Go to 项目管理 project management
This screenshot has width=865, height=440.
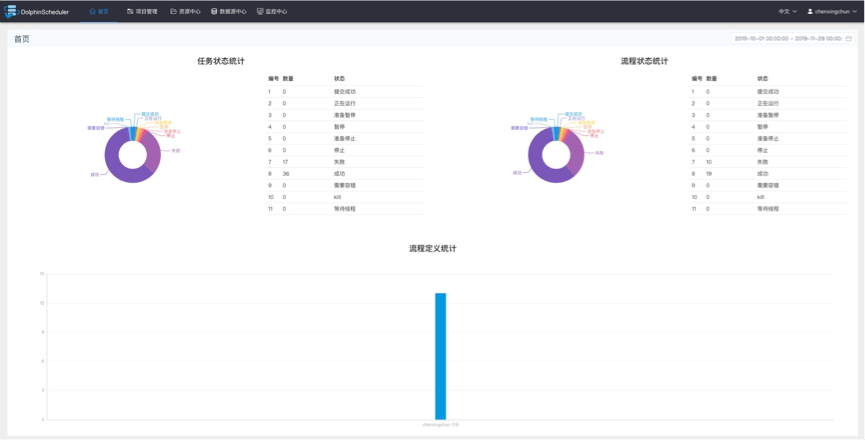tap(142, 12)
